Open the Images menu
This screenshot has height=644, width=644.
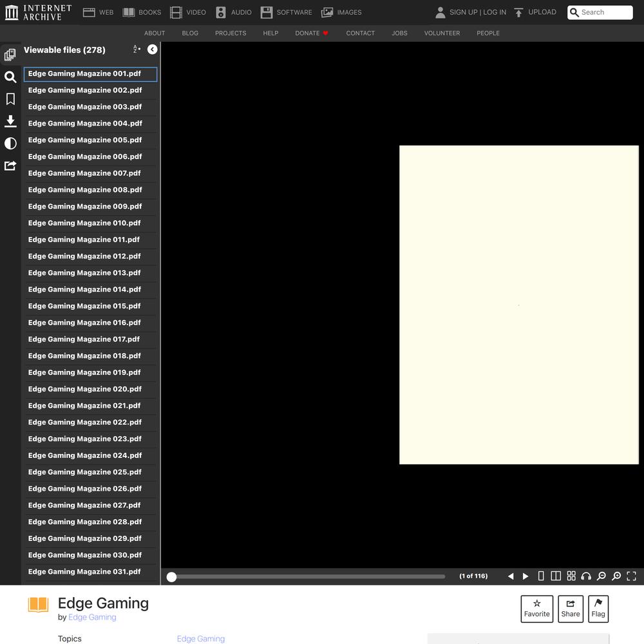click(341, 12)
